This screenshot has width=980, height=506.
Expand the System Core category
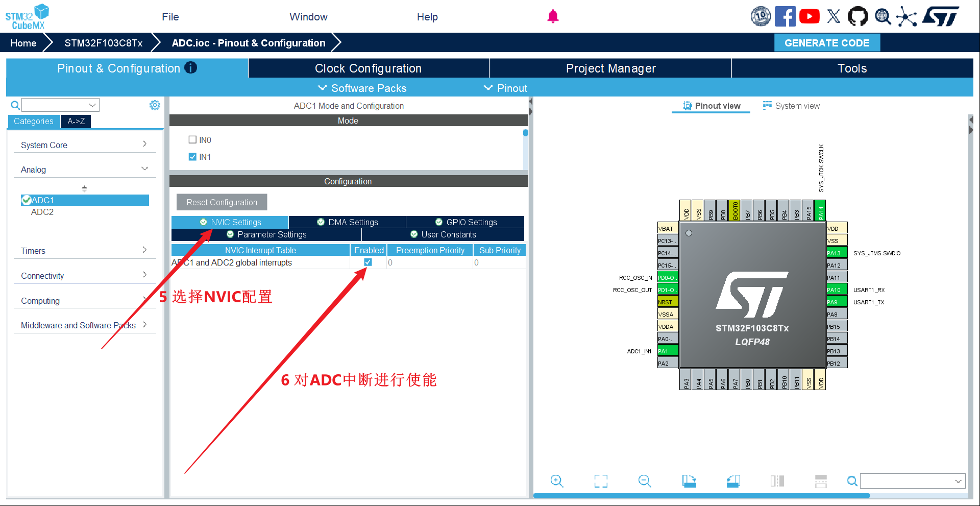click(x=84, y=145)
